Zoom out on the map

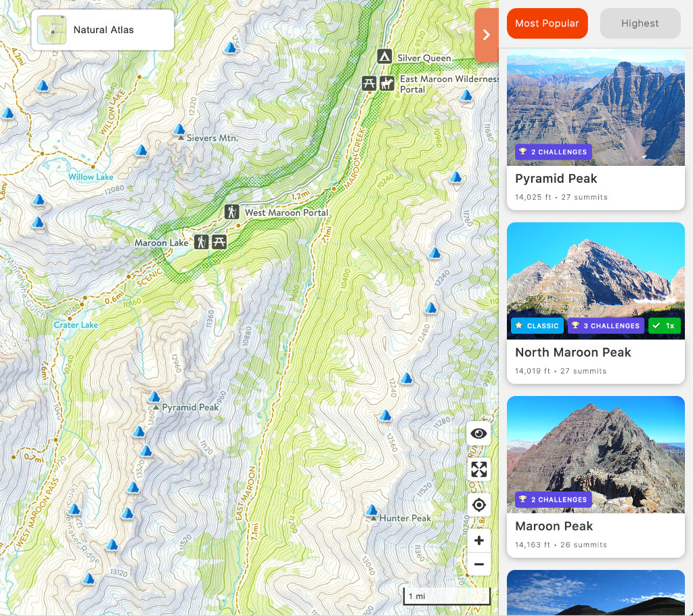[x=478, y=565]
